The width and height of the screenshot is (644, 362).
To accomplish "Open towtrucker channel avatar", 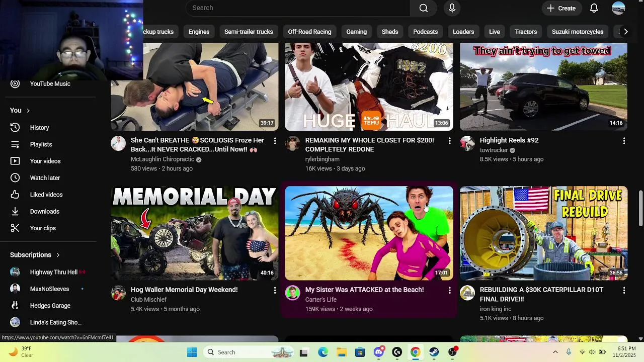I will (x=467, y=143).
